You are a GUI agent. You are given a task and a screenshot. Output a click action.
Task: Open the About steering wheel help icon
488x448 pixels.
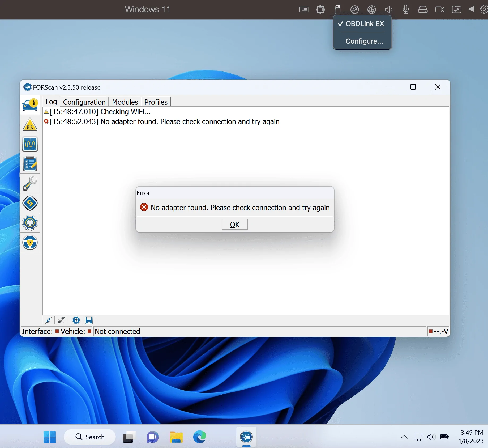[x=30, y=243]
